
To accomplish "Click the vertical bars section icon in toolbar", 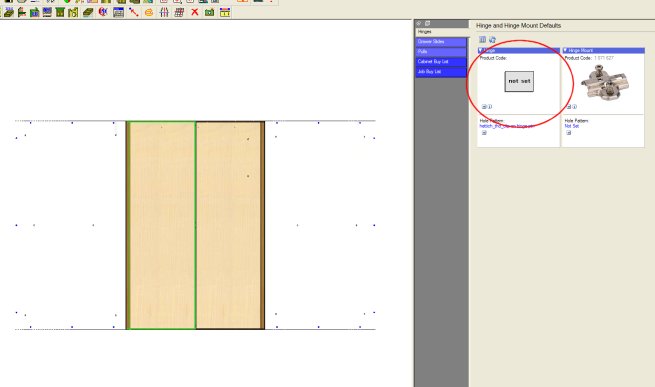I will 164,12.
